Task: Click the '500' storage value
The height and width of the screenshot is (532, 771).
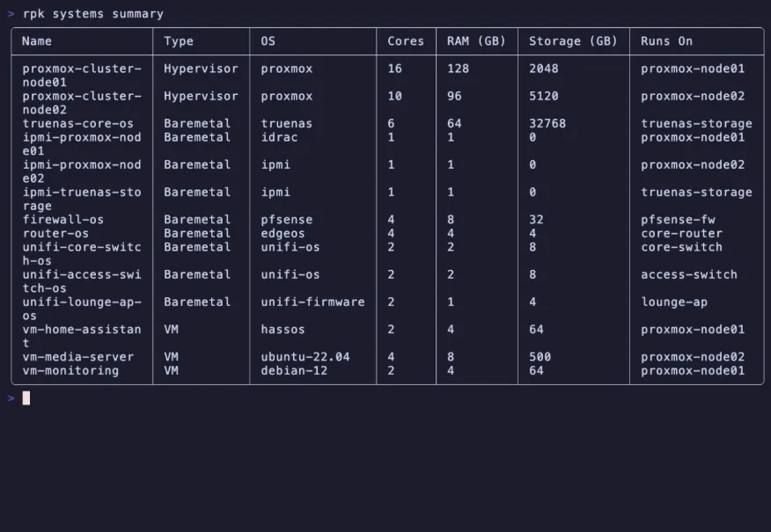Action: (x=540, y=357)
